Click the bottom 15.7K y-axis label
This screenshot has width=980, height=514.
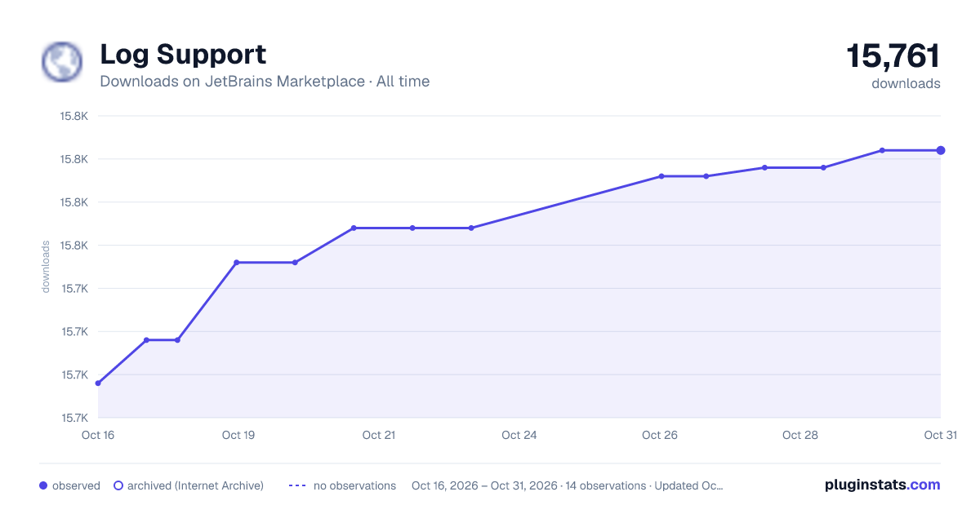[74, 418]
